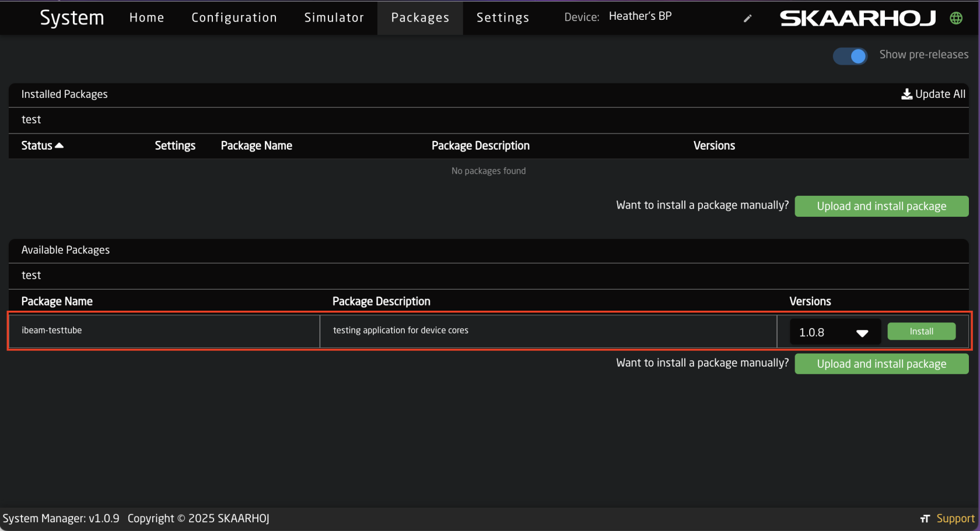The image size is (980, 531).
Task: Click Upload and install package under Available Packages
Action: [881, 364]
